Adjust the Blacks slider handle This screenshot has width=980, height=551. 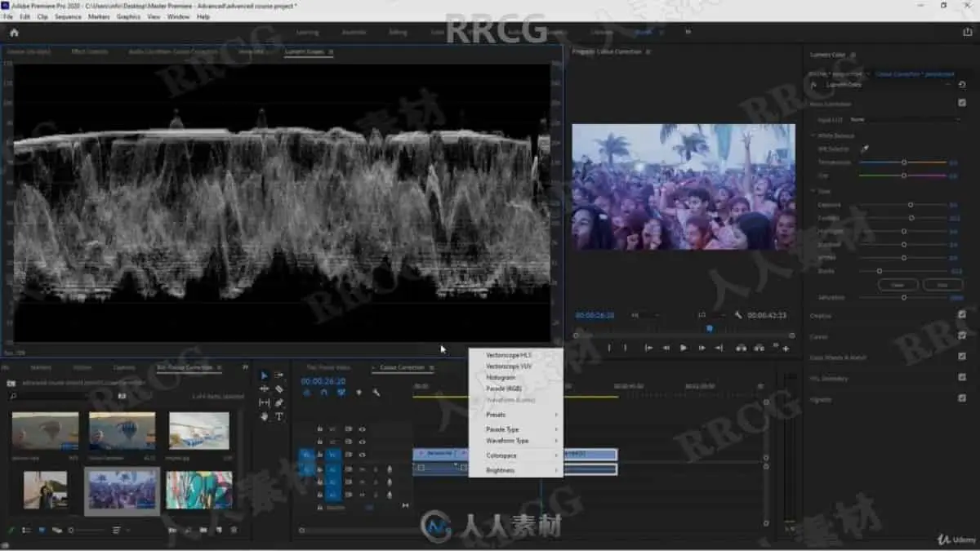click(x=880, y=270)
